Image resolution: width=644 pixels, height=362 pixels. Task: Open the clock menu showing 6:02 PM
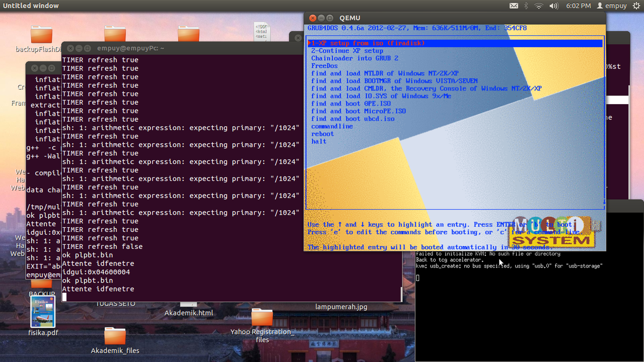pyautogui.click(x=580, y=6)
